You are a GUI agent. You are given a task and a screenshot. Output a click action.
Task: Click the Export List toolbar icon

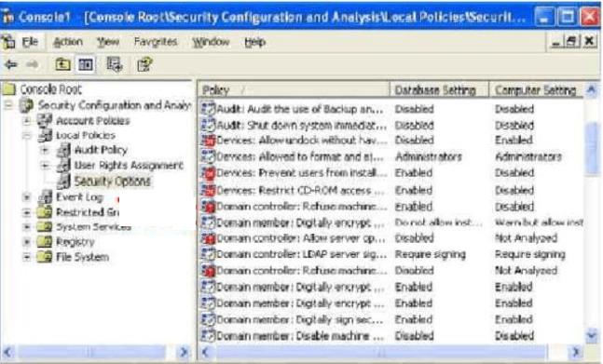click(115, 64)
